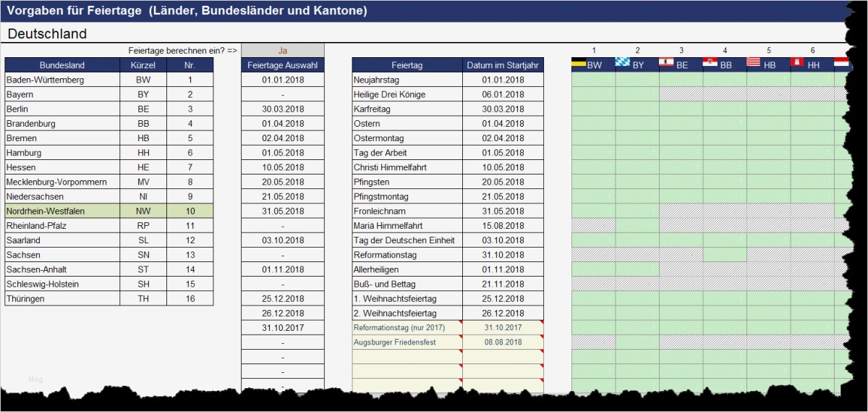Select the 'Mariä Himmelfahrt' cell
Screen dimensions: 868x412
[x=407, y=225]
